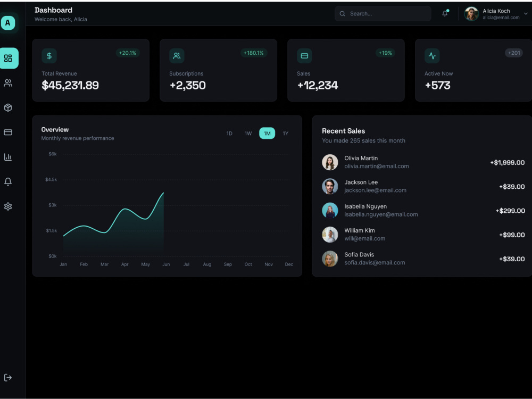This screenshot has height=399, width=532.
Task: Click the $4.5k axis label
Action: 51,179
